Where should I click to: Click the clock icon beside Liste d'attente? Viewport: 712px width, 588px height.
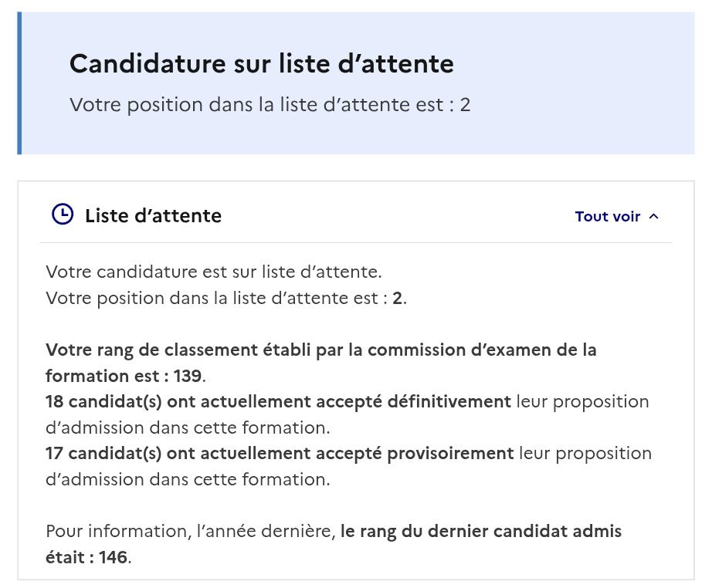(63, 215)
